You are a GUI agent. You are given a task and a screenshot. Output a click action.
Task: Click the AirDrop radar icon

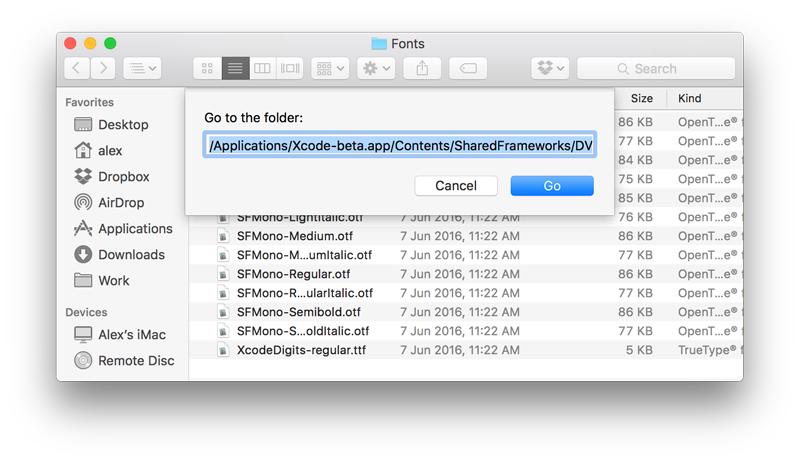pyautogui.click(x=83, y=202)
